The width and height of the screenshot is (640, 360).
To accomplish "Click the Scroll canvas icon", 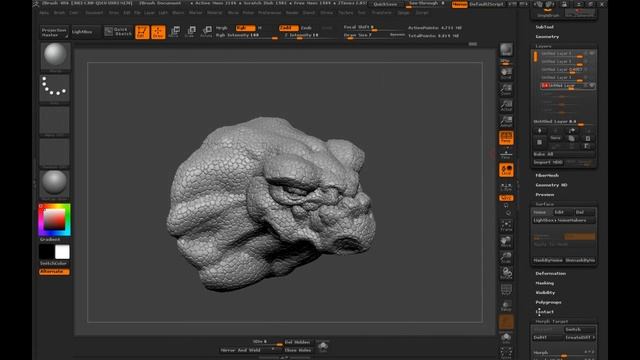I will (506, 73).
